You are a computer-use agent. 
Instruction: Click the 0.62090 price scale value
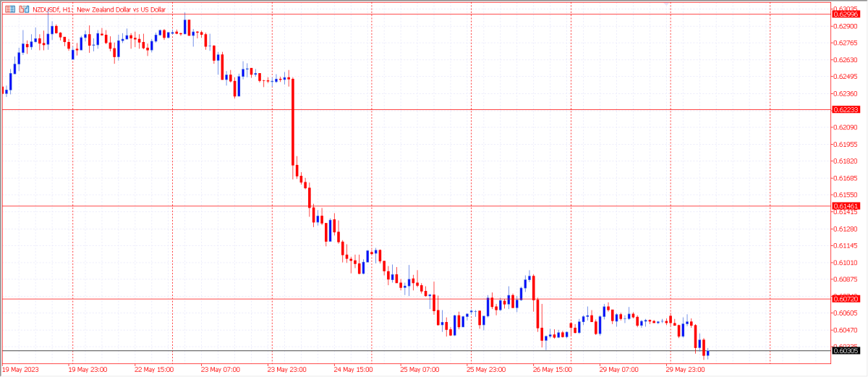point(846,127)
